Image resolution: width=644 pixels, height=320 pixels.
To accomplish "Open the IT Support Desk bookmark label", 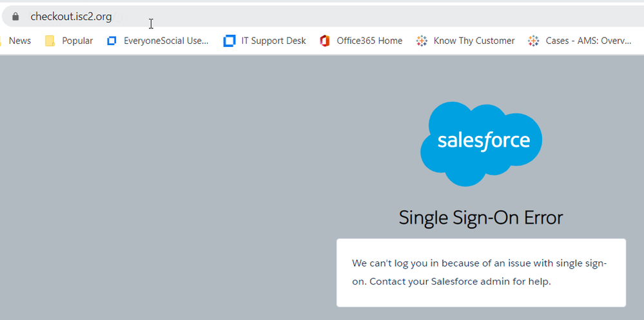I will [273, 41].
